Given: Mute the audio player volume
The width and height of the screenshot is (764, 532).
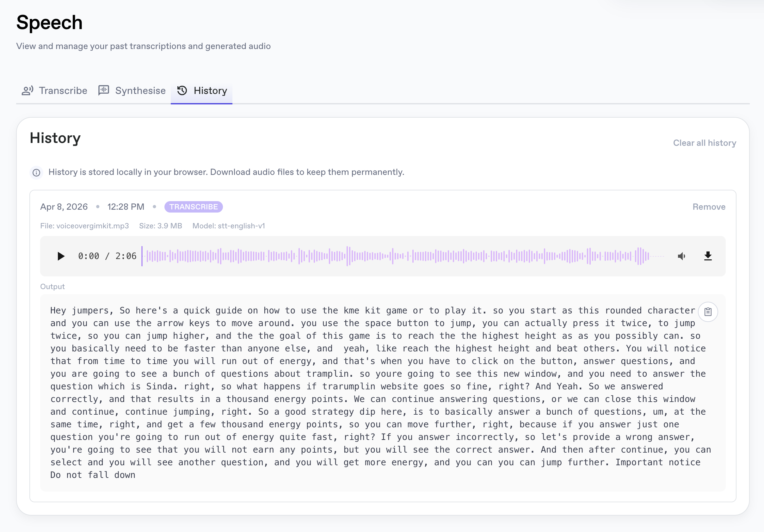Looking at the screenshot, I should (x=681, y=256).
